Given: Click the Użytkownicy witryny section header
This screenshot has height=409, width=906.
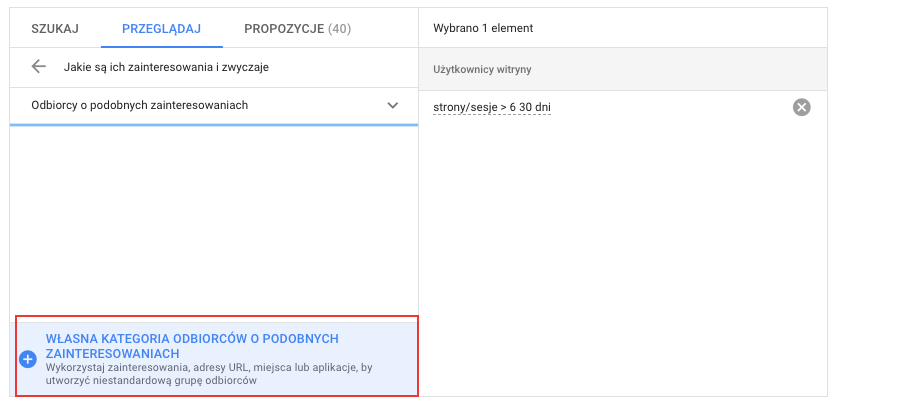Looking at the screenshot, I should [x=482, y=69].
